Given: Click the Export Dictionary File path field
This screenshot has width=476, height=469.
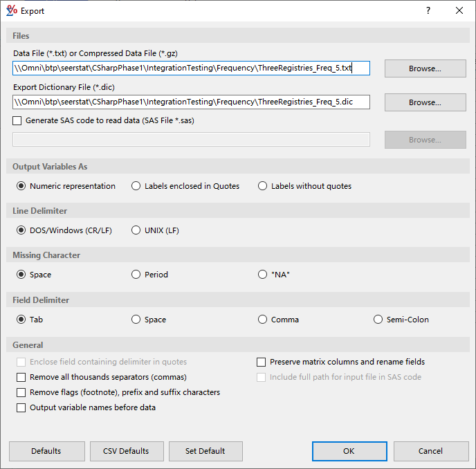Looking at the screenshot, I should point(191,102).
